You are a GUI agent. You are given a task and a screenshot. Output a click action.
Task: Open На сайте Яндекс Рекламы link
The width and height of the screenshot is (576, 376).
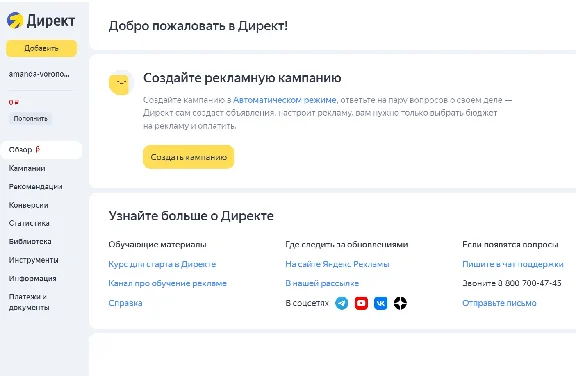pos(337,264)
